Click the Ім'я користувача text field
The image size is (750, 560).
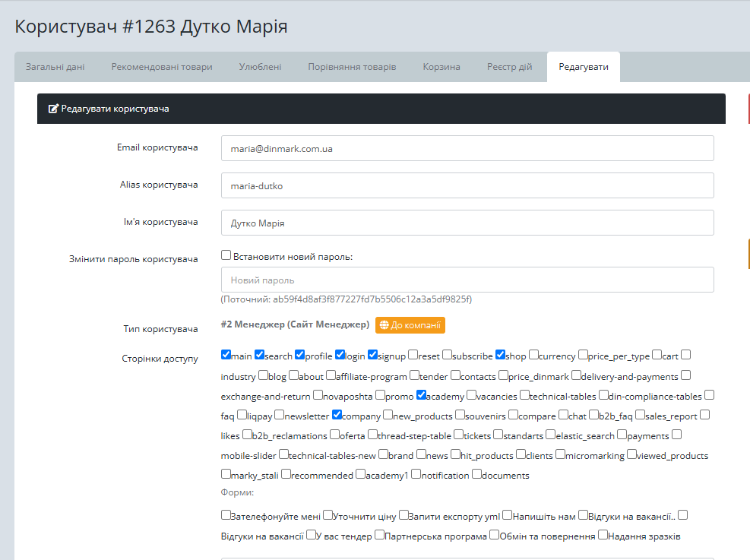(467, 223)
